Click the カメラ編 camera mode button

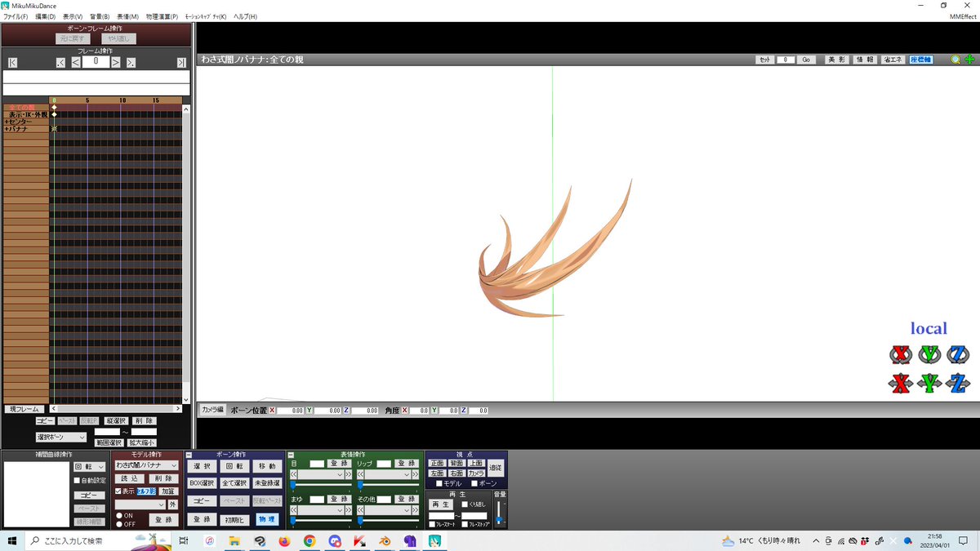pyautogui.click(x=212, y=409)
